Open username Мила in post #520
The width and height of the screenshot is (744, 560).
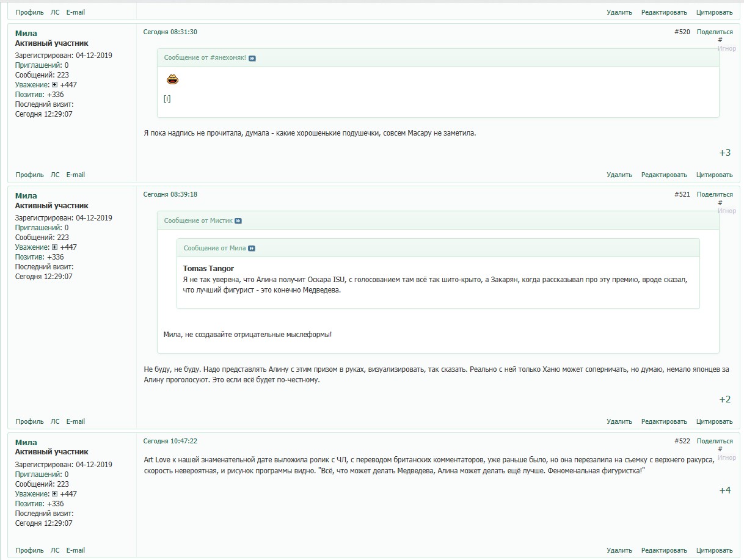pyautogui.click(x=26, y=34)
